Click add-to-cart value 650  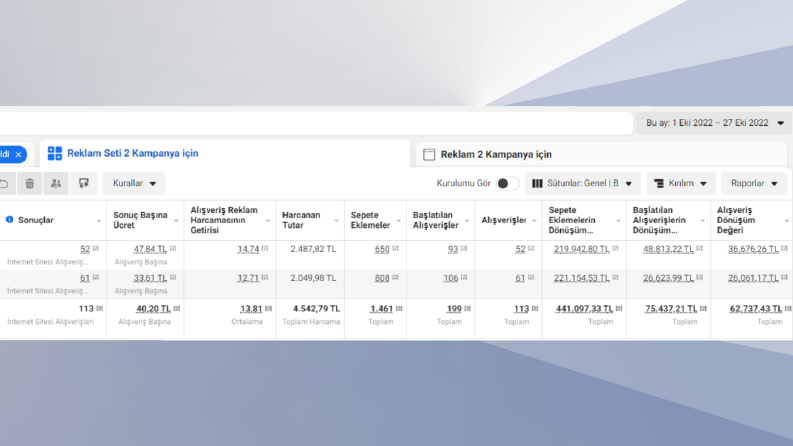(382, 249)
